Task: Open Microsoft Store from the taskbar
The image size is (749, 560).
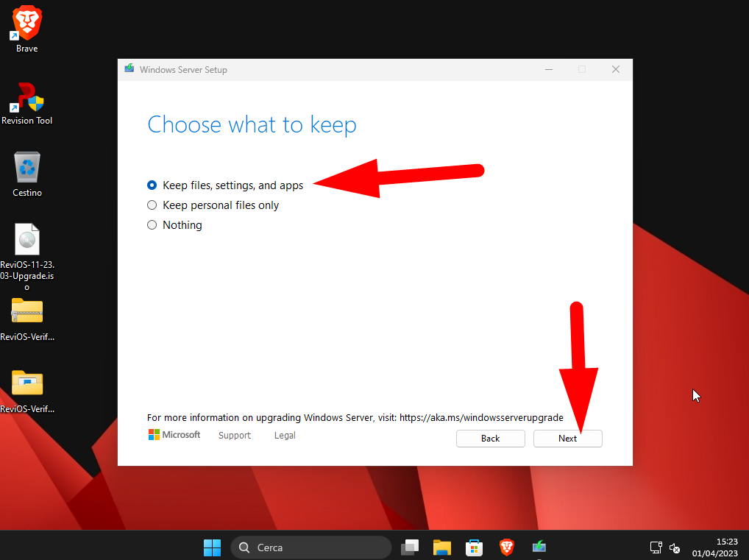Action: (x=474, y=547)
